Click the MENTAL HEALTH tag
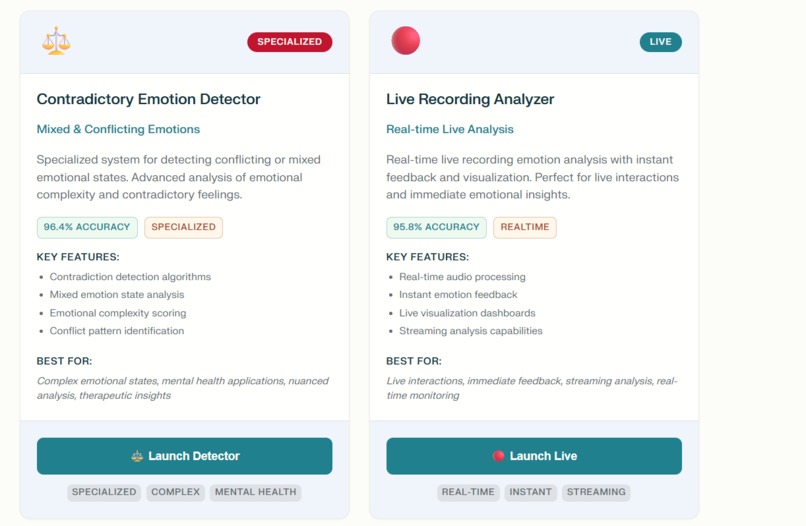 (x=255, y=492)
